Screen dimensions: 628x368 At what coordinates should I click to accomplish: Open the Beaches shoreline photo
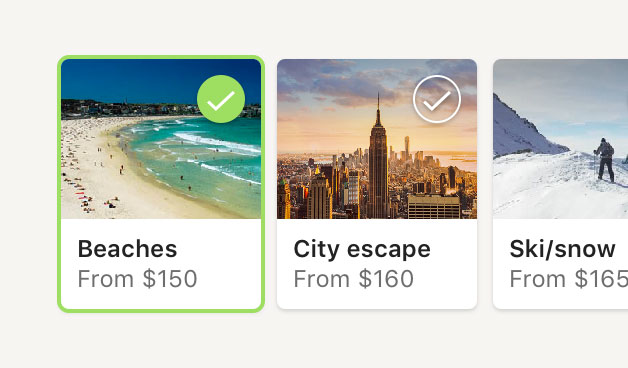[161, 139]
